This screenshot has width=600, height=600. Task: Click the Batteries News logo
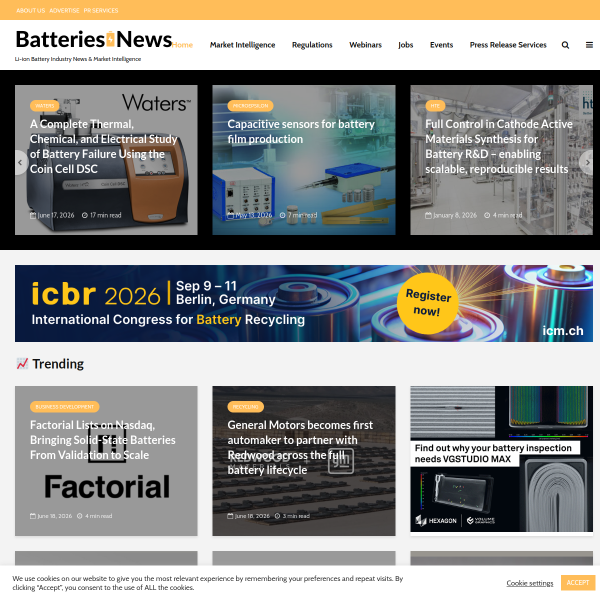94,39
